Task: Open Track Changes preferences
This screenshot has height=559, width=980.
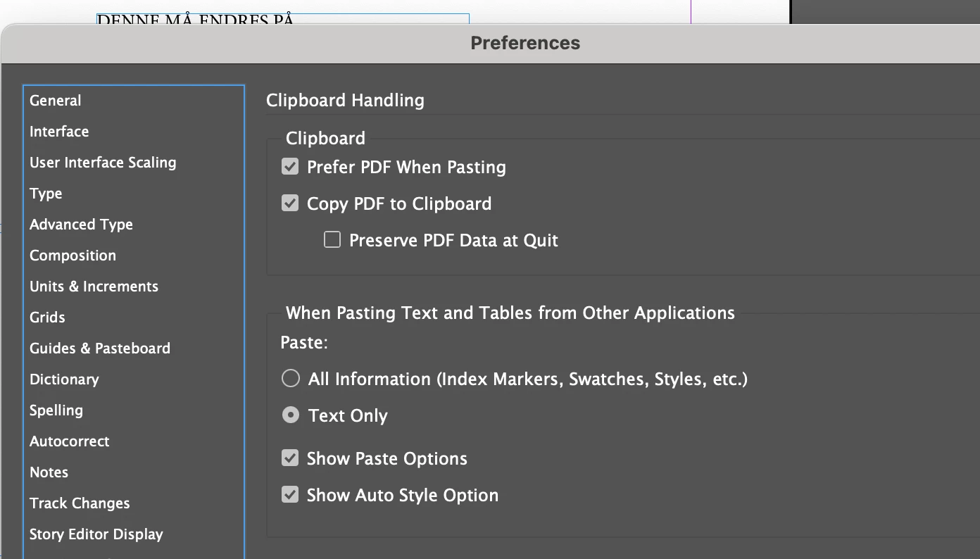Action: 80,503
